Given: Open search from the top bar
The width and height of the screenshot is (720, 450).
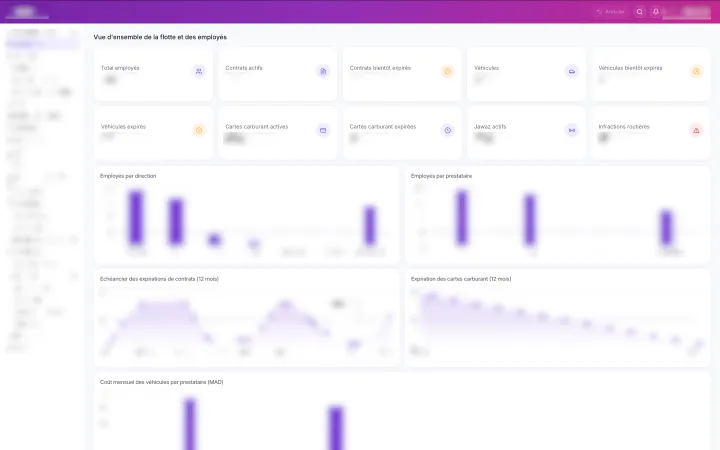Looking at the screenshot, I should 640,12.
